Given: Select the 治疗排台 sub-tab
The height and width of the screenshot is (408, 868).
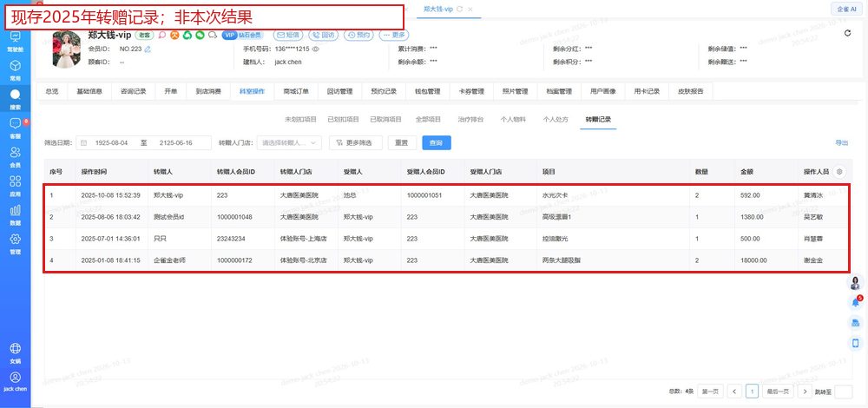Looking at the screenshot, I should [471, 120].
